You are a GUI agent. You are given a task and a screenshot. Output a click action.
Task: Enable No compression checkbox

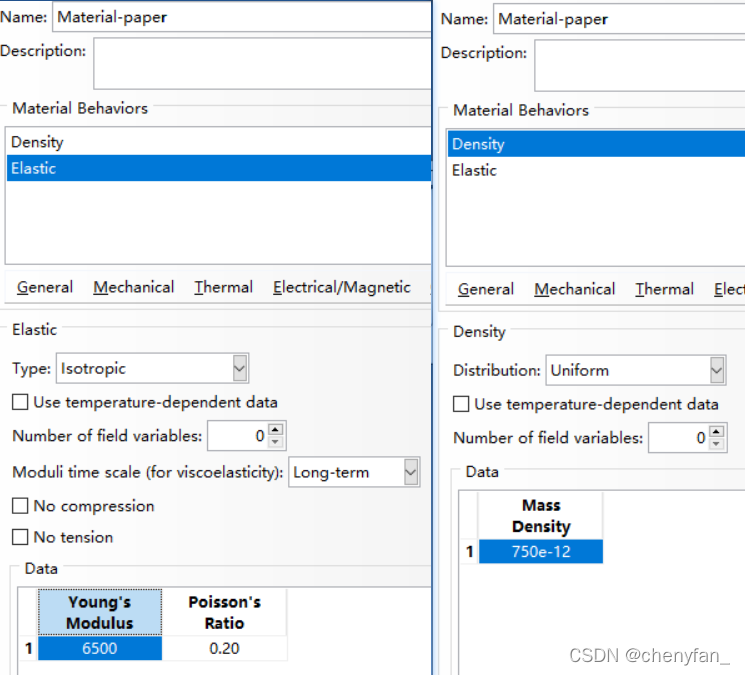pyautogui.click(x=20, y=507)
